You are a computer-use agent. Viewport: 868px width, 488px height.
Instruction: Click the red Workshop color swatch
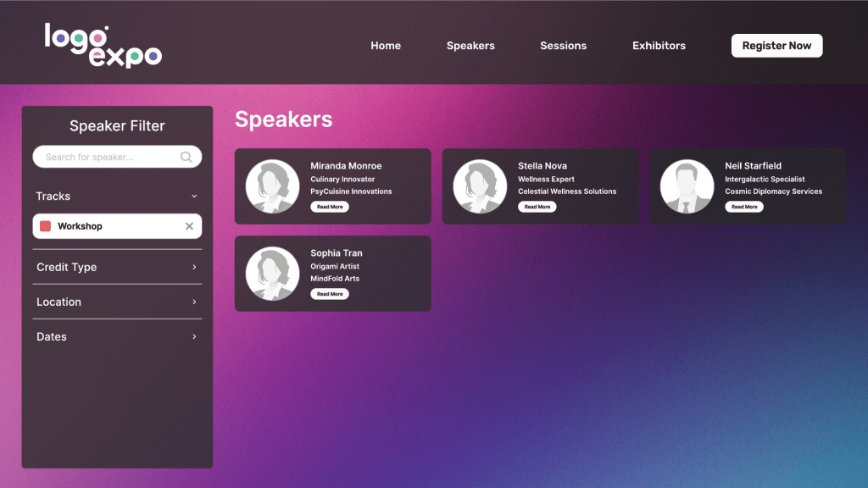coord(46,226)
